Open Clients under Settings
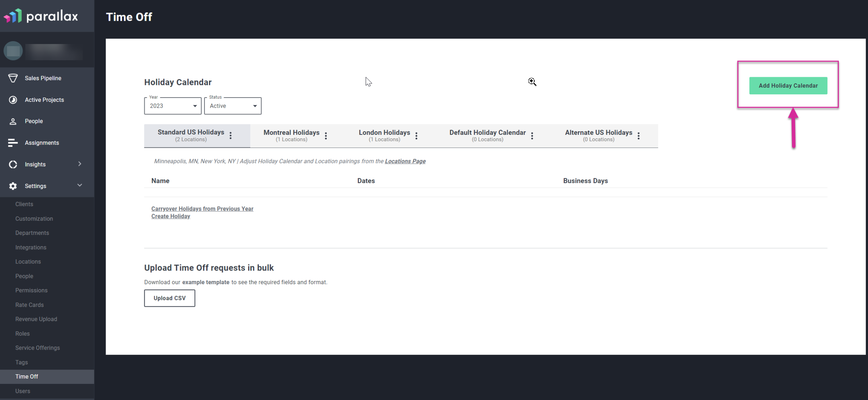Viewport: 868px width, 400px height. click(x=24, y=204)
